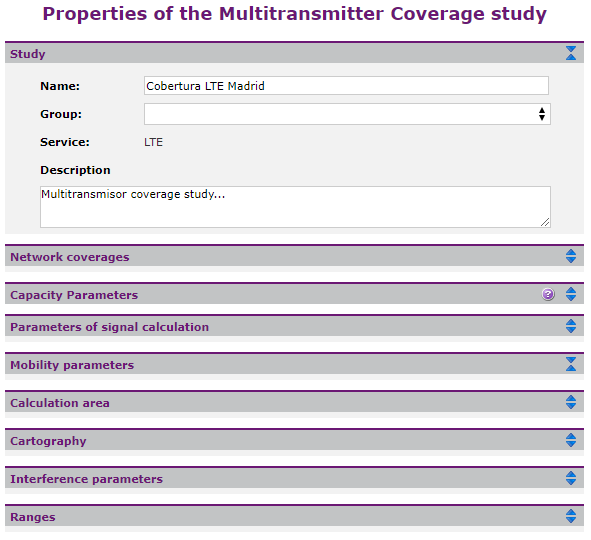The height and width of the screenshot is (540, 591).
Task: Click the Cartography header title
Action: 48,441
